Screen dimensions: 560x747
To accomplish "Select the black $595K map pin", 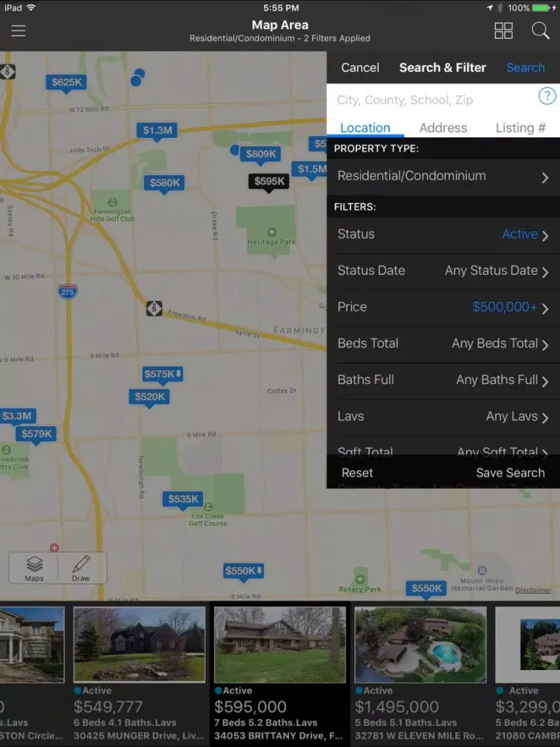I will [269, 182].
